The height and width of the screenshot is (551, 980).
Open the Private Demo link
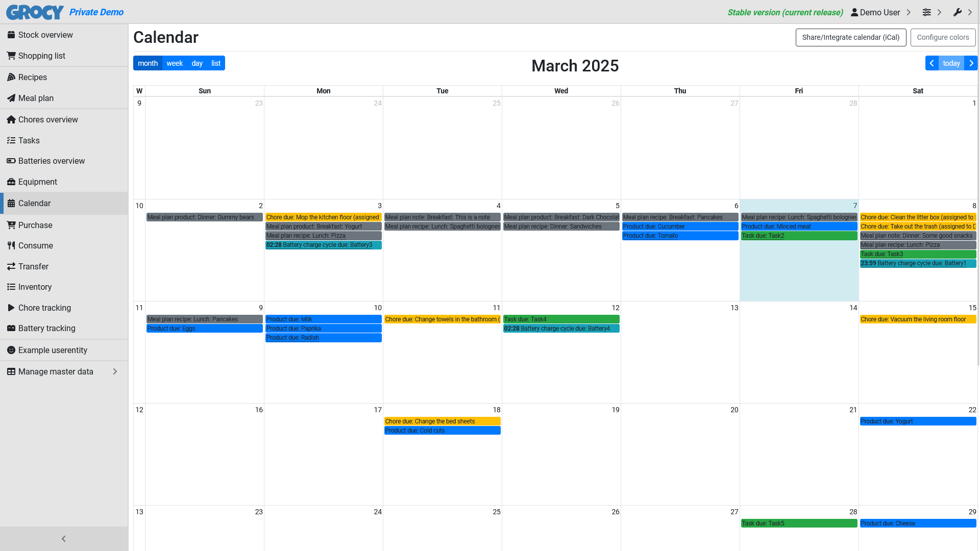pos(96,12)
